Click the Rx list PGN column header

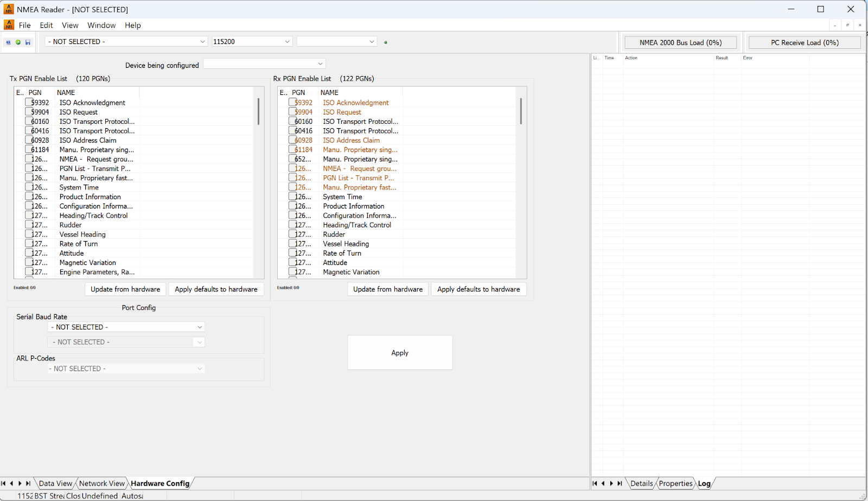tap(304, 93)
